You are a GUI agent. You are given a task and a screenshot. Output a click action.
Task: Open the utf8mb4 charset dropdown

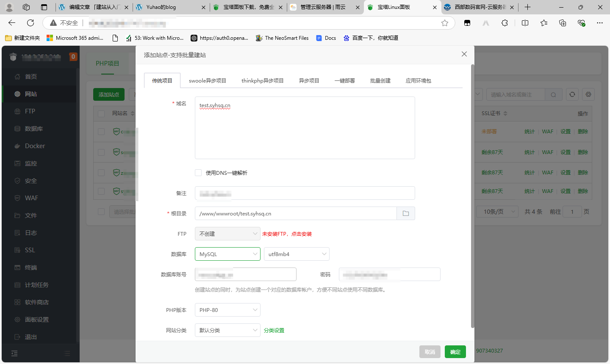[x=297, y=254]
